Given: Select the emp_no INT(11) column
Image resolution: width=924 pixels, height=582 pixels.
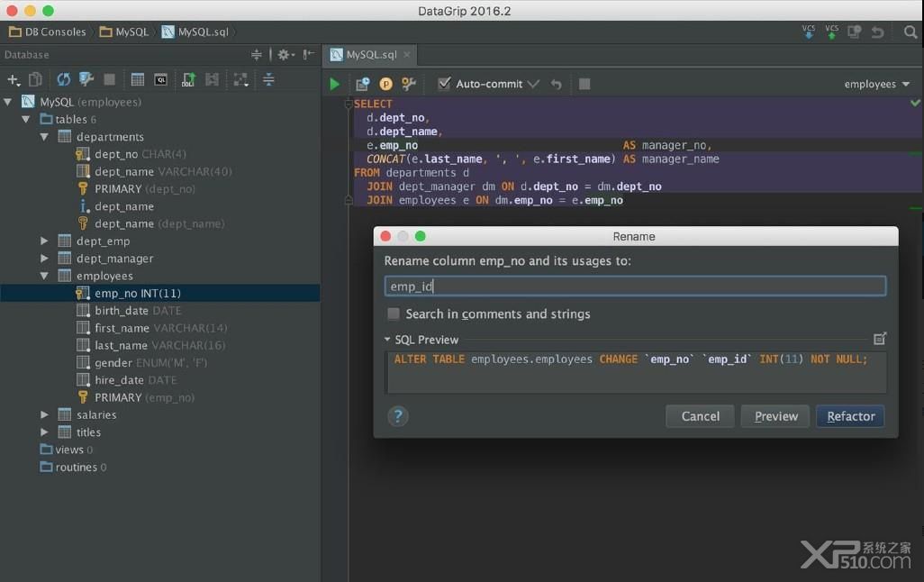Looking at the screenshot, I should tap(160, 293).
